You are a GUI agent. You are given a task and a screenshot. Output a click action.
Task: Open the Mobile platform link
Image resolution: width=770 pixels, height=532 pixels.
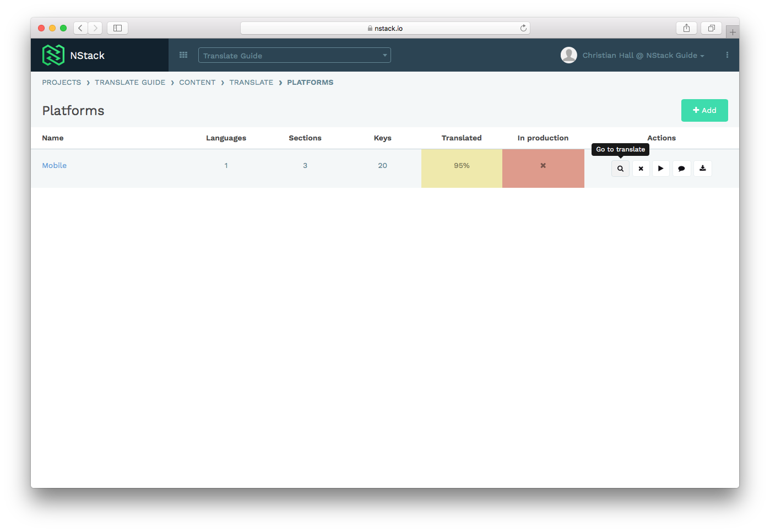[x=55, y=166]
